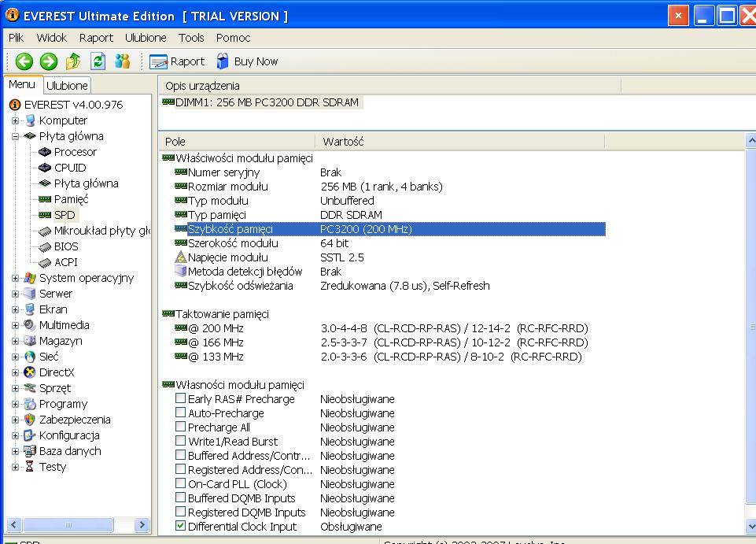The width and height of the screenshot is (756, 544).
Task: Open the Tools menu
Action: (191, 38)
